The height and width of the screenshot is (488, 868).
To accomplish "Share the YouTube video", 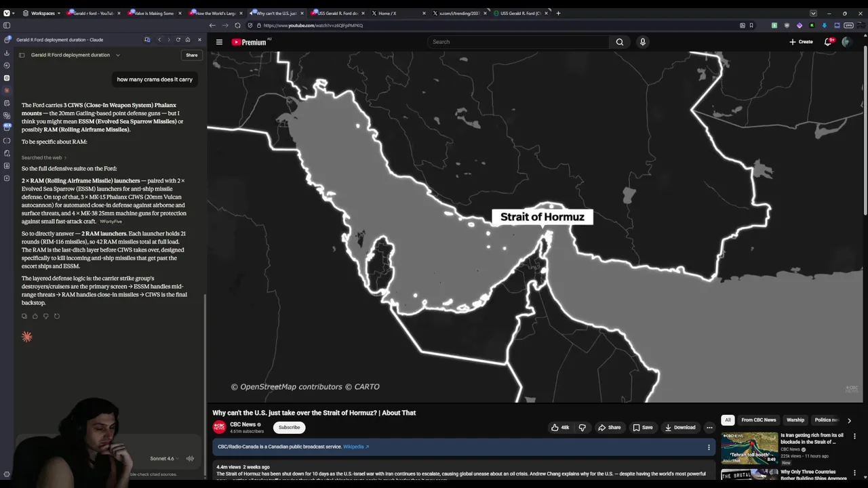I will [609, 428].
